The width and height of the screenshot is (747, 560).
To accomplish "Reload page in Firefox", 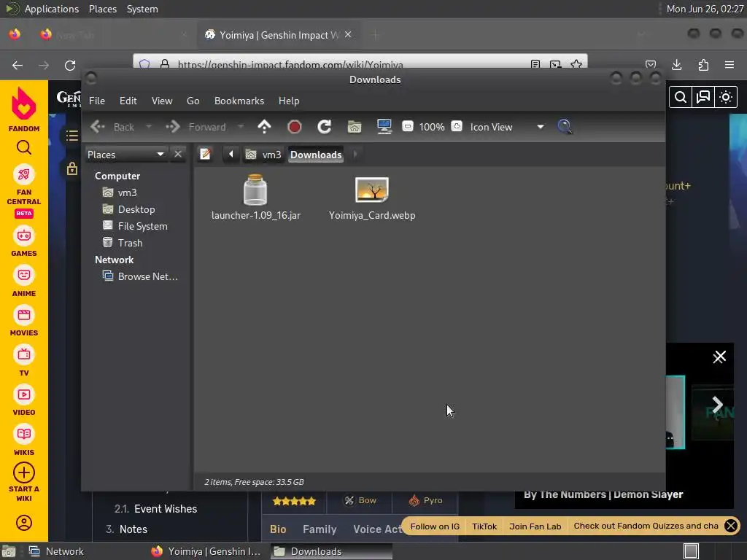I will [70, 65].
